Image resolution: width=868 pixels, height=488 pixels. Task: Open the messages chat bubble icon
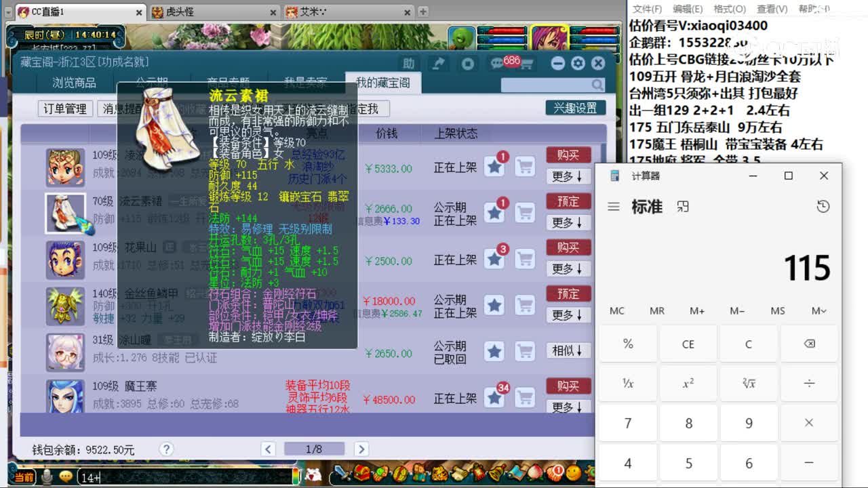pos(497,64)
